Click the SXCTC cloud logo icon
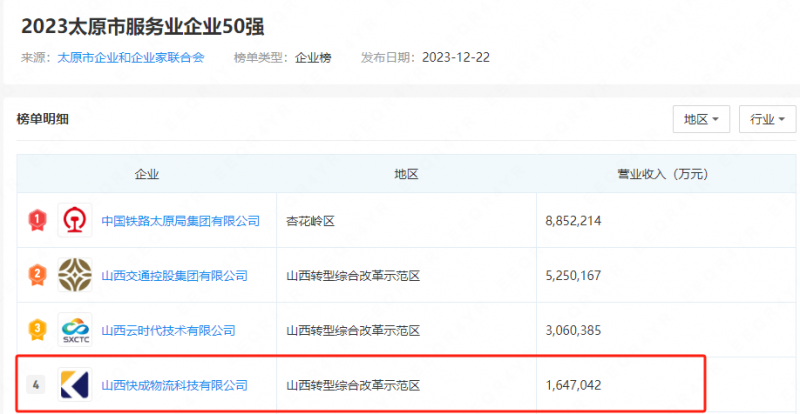800x414 pixels. [75, 330]
